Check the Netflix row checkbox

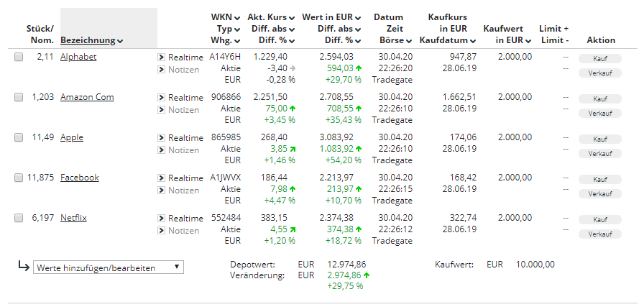coord(19,219)
